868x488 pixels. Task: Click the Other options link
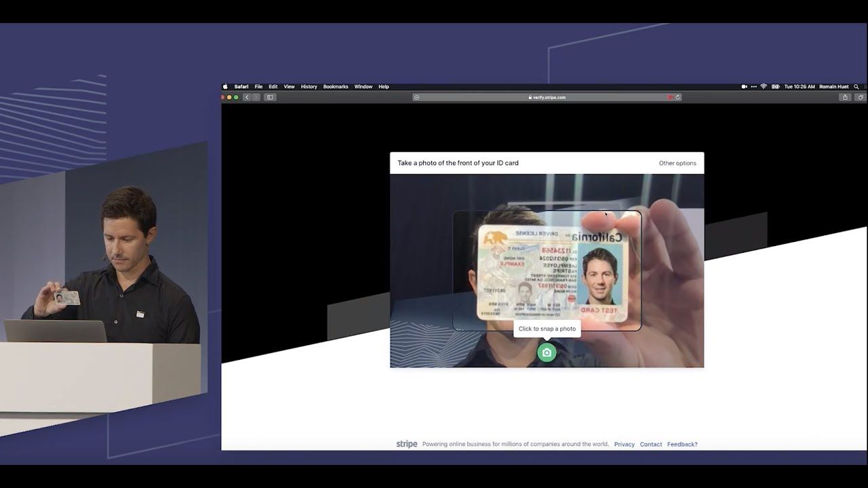[677, 163]
